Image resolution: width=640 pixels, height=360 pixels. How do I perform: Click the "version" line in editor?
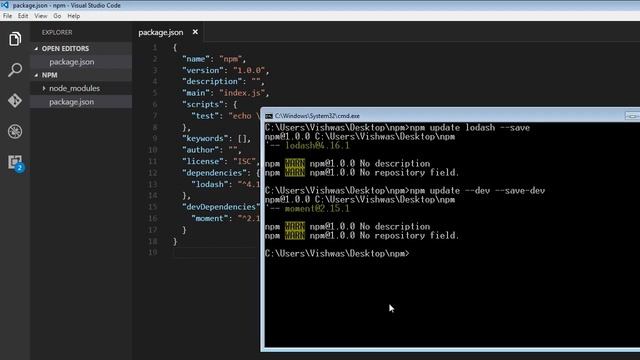click(x=226, y=70)
